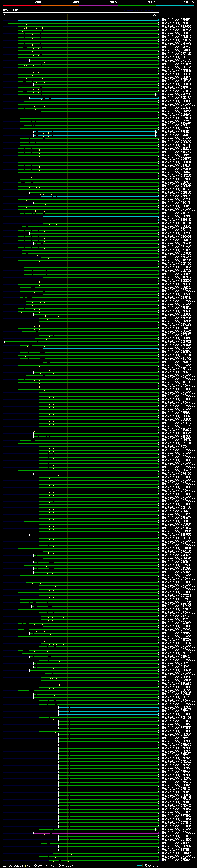Open hit UniRef100_A8HME4
197x868 pixels.
coord(176,20)
